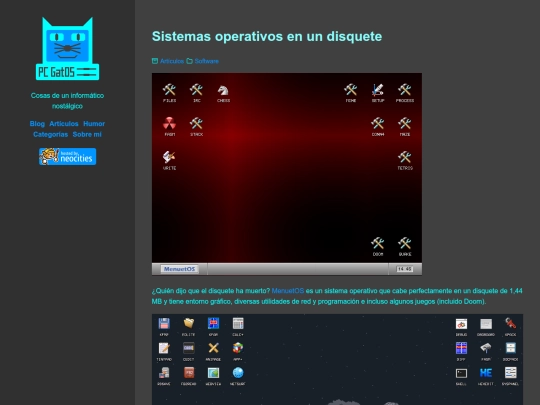Image resolution: width=540 pixels, height=405 pixels.
Task: Click the WEBVIEW icon in the second image
Action: tap(213, 376)
